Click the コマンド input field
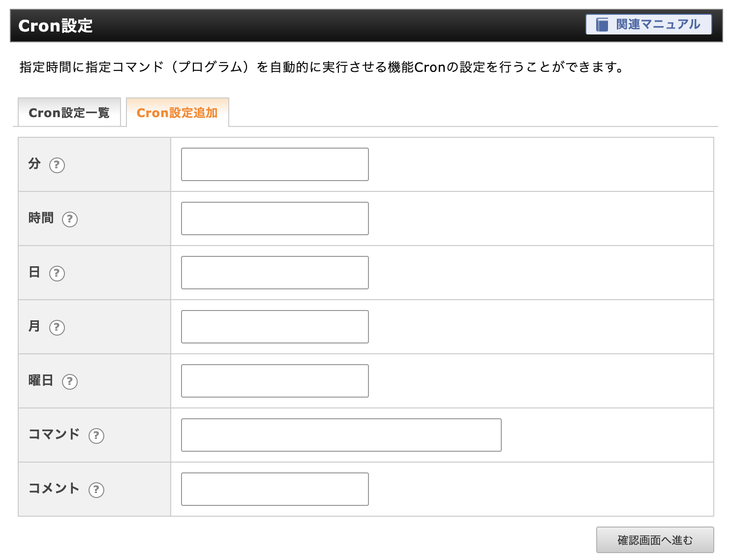The height and width of the screenshot is (560, 730). [x=341, y=435]
